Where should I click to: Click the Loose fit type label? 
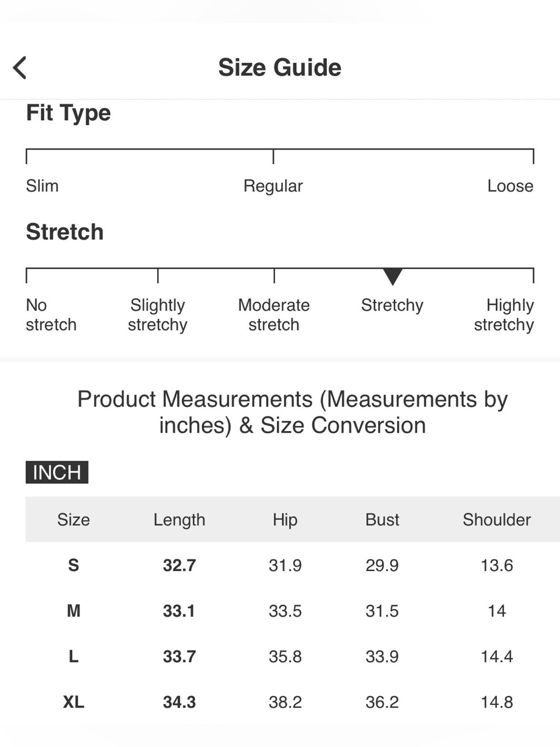510,185
